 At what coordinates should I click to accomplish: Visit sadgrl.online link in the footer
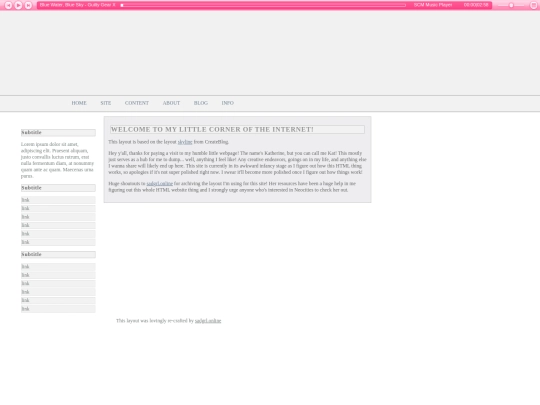coord(208,321)
